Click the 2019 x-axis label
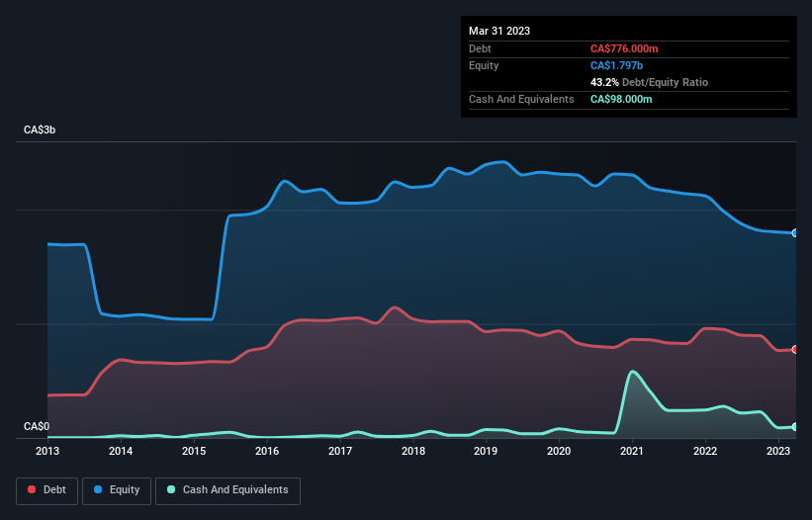 click(486, 451)
